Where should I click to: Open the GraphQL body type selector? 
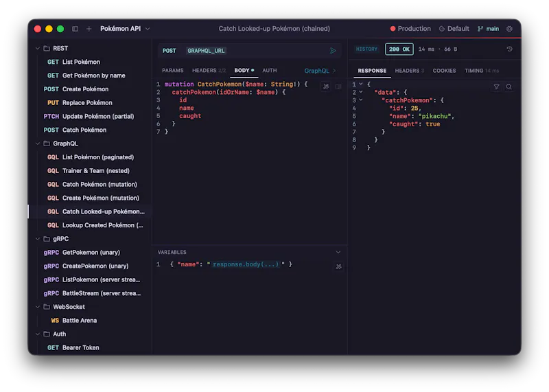tap(320, 71)
